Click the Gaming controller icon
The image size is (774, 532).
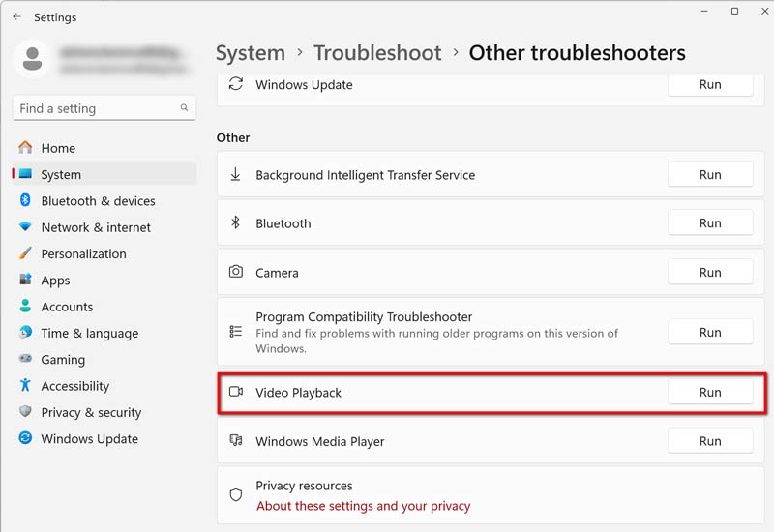[x=25, y=358]
